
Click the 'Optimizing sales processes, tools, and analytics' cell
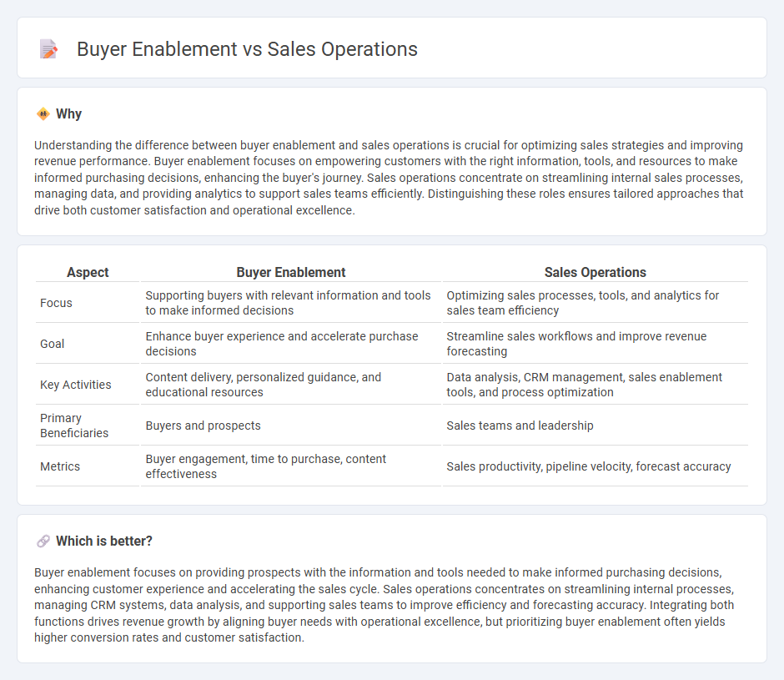click(595, 303)
